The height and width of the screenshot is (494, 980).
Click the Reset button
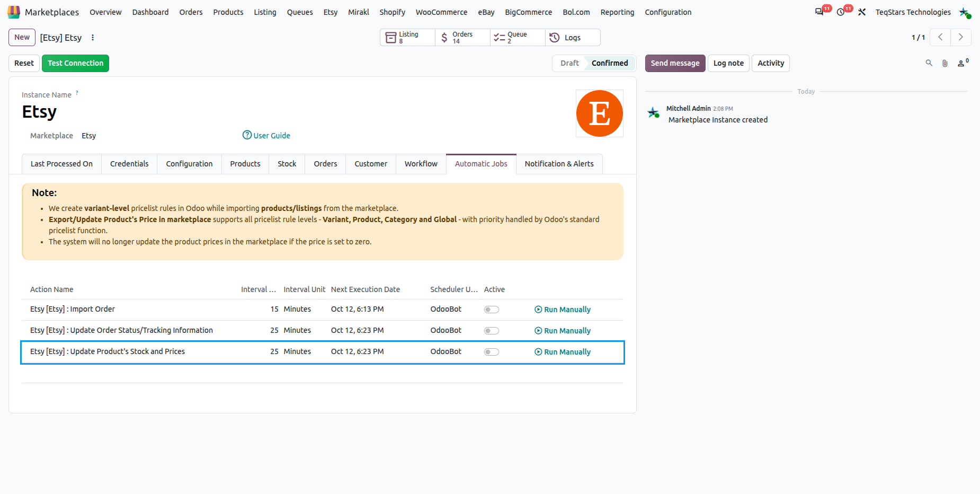point(24,63)
